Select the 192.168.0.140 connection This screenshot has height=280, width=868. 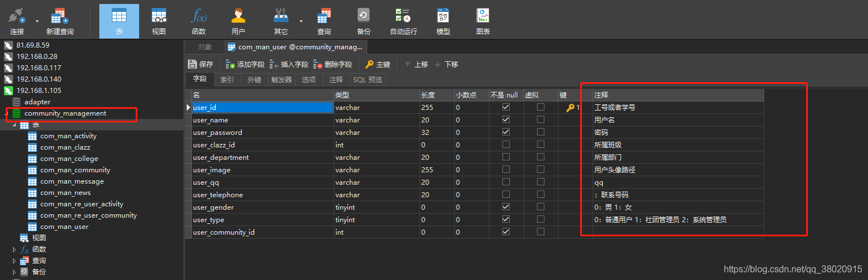click(x=39, y=79)
